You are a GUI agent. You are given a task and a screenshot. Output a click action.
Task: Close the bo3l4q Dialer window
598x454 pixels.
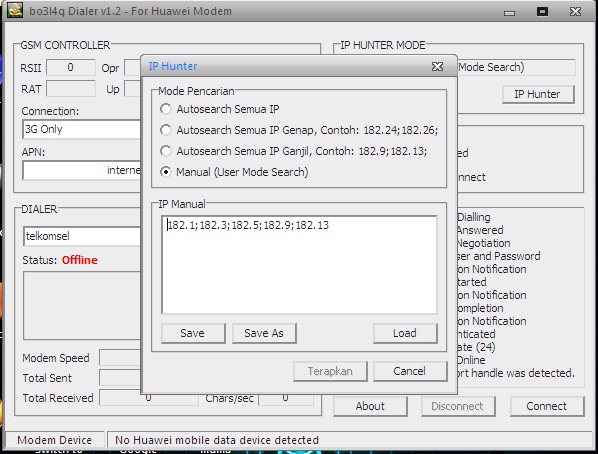click(575, 11)
